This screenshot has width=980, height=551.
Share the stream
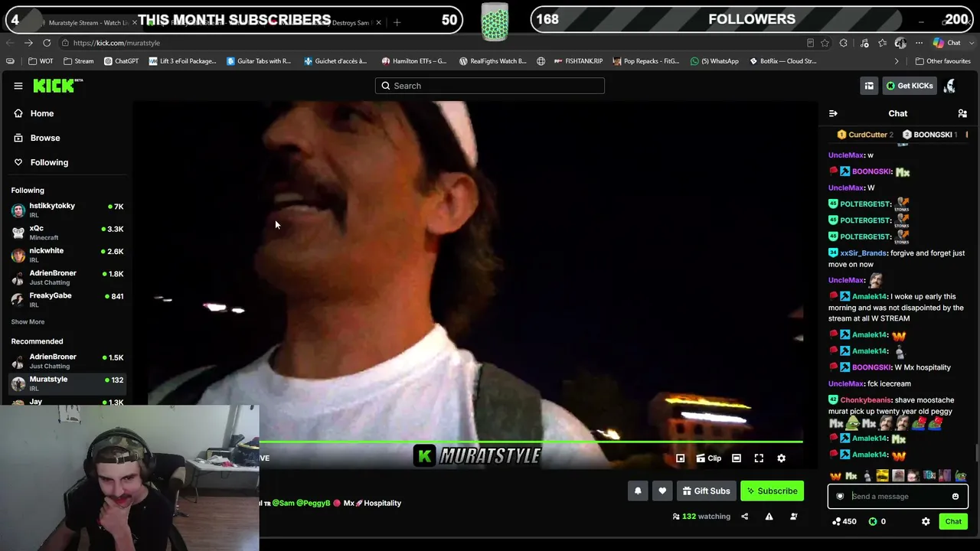pos(744,517)
